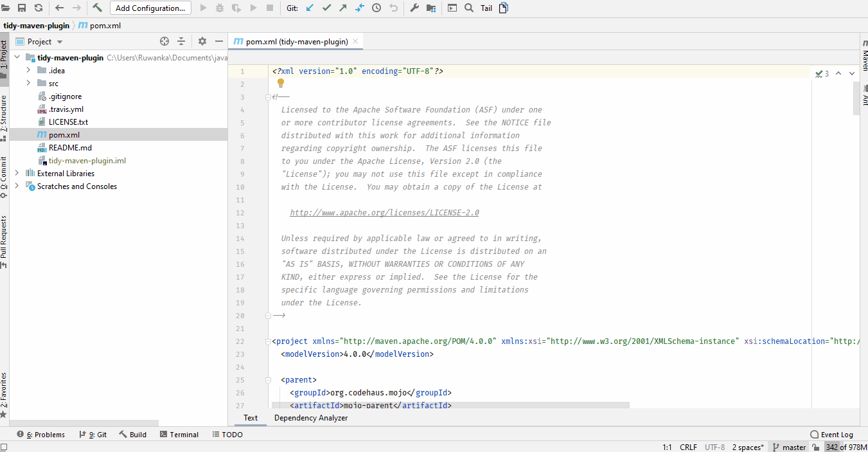Viewport: 868px width, 452px height.
Task: Collapse all nodes with the collapse icon
Action: coord(181,41)
